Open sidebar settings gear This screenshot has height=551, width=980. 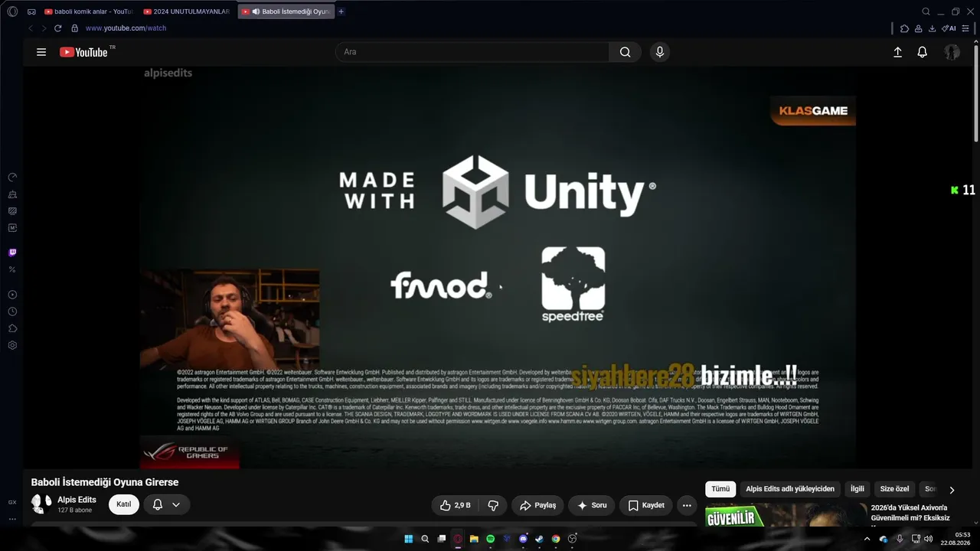12,345
